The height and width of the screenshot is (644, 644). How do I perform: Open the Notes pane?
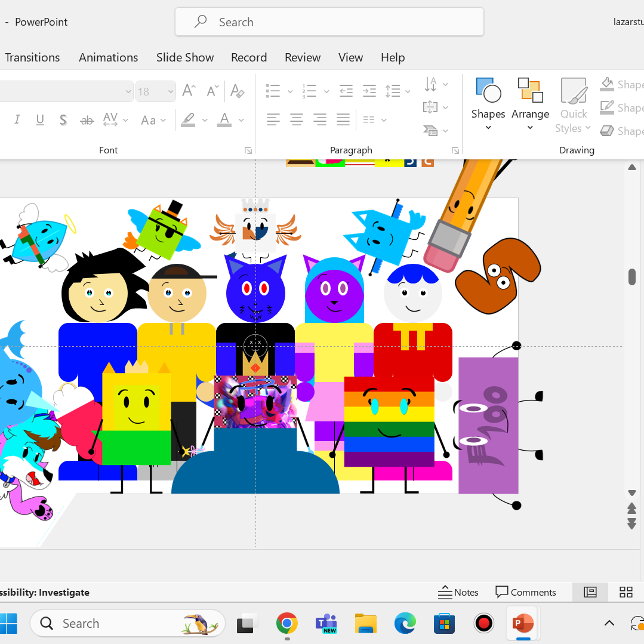458,592
